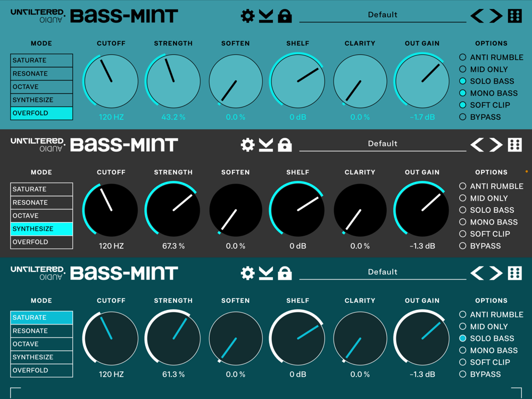
Task: Enable Mid Only in dark gray panel
Action: tap(462, 198)
